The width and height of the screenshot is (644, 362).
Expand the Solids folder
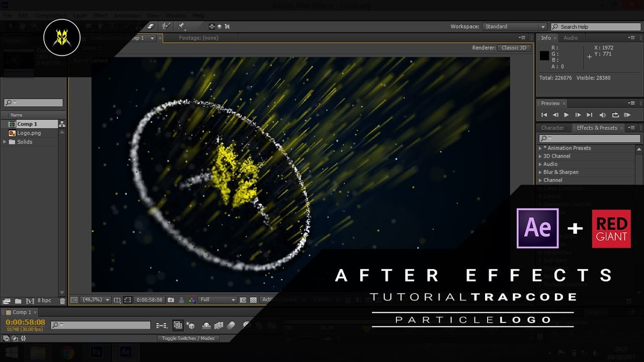pyautogui.click(x=5, y=142)
